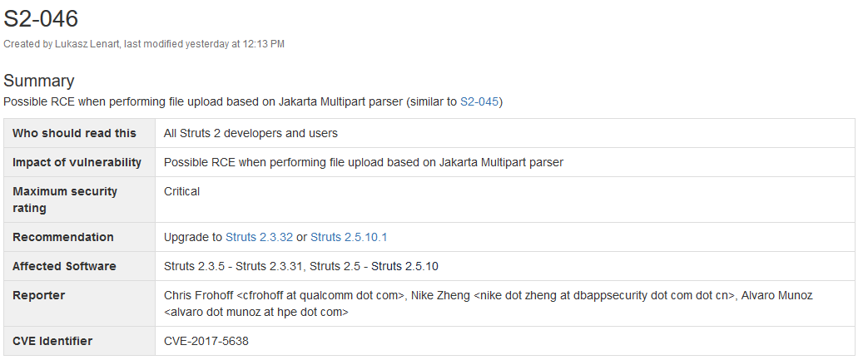Click the 'Impact of vulnerability' header cell
The height and width of the screenshot is (360, 868).
[x=77, y=162]
